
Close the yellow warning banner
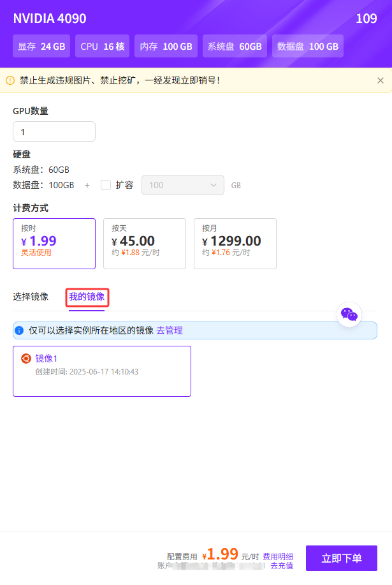(x=381, y=80)
